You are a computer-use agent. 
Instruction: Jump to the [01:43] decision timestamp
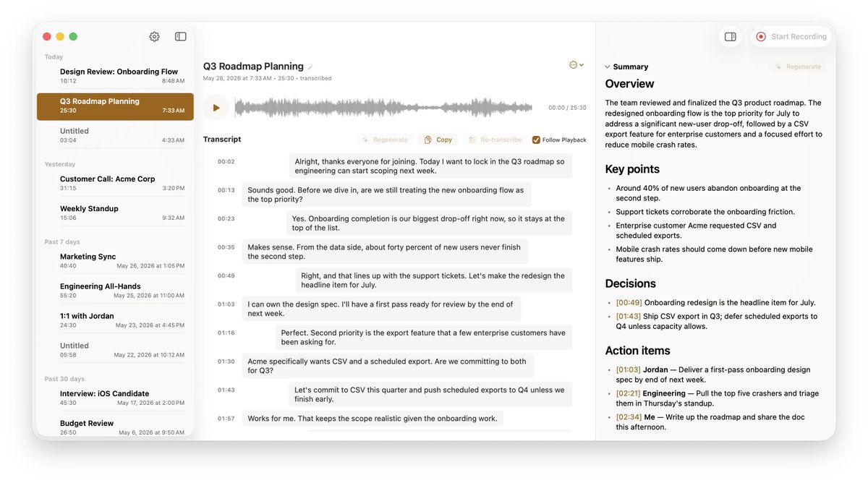[629, 317]
